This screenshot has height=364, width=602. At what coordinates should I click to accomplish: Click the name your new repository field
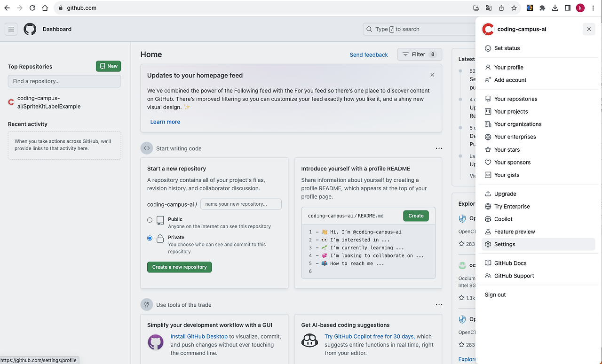241,204
